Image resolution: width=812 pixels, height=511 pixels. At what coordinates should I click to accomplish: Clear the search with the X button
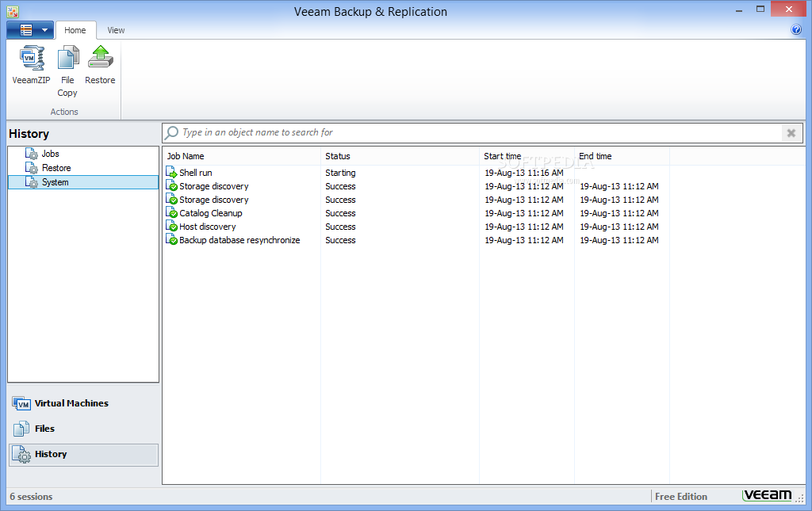point(791,133)
